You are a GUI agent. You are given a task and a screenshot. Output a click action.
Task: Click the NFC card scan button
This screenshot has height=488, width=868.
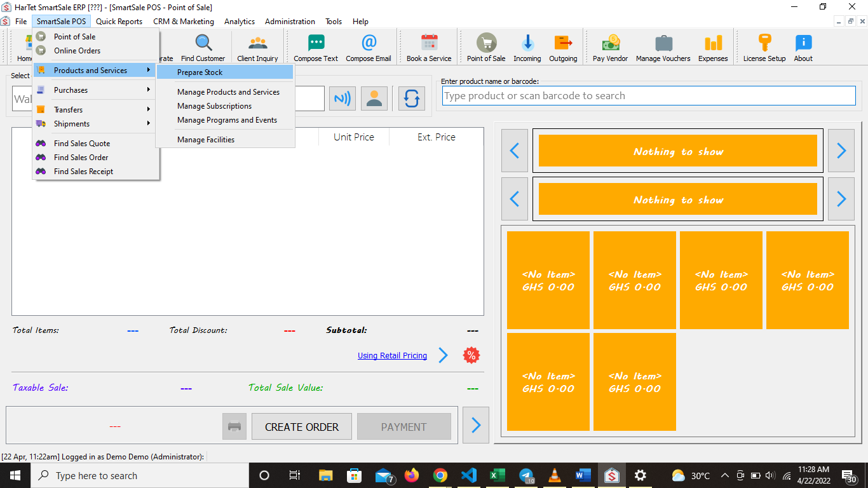(x=342, y=98)
